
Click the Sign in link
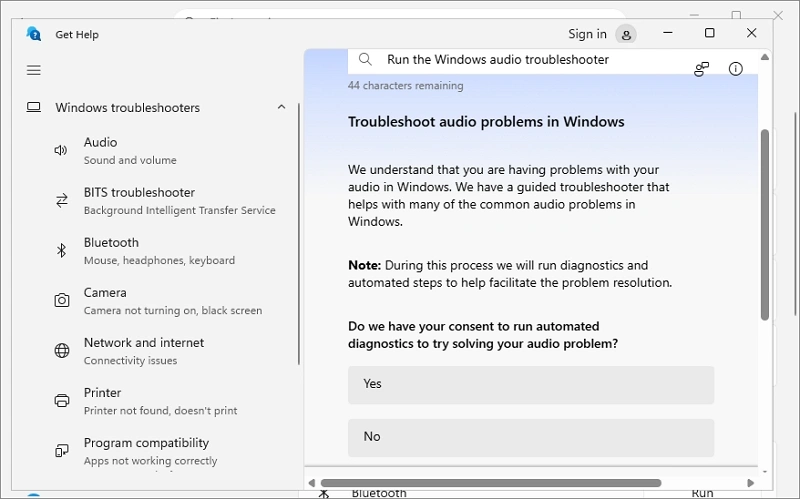587,34
